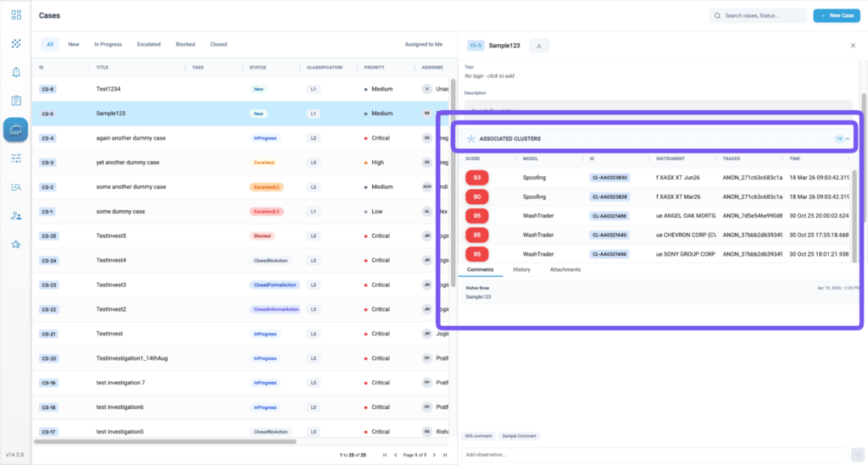Select the highlighted cases briefcase icon
Viewport: 868px width, 465px height.
click(15, 130)
